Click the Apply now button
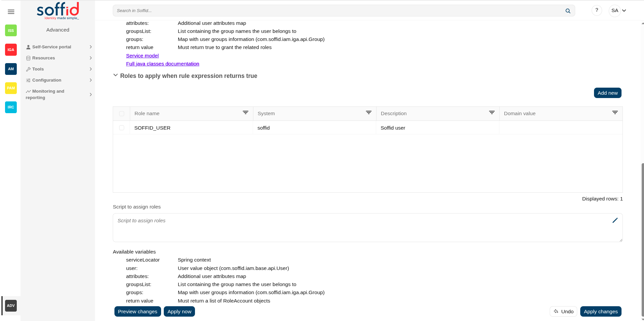This screenshot has width=644, height=321. click(179, 312)
